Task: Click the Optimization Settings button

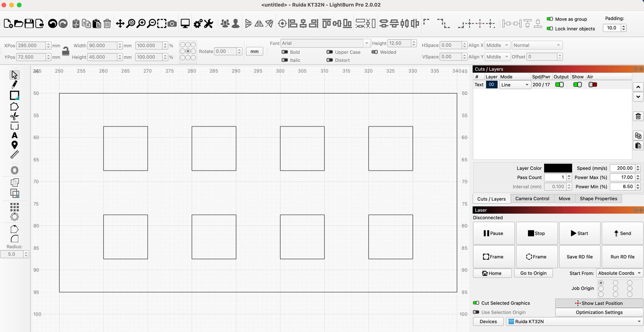Action: 599,312
